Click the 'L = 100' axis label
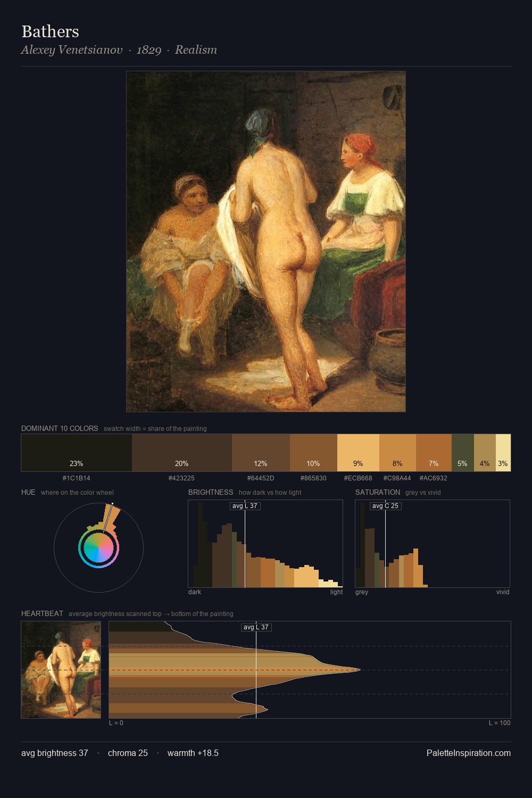This screenshot has width=532, height=798. 500,723
